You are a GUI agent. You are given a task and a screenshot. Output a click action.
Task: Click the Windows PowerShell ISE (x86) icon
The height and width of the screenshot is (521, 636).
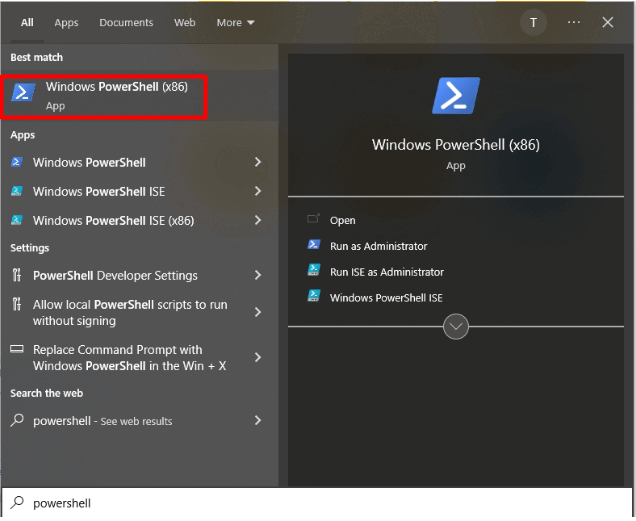click(17, 220)
